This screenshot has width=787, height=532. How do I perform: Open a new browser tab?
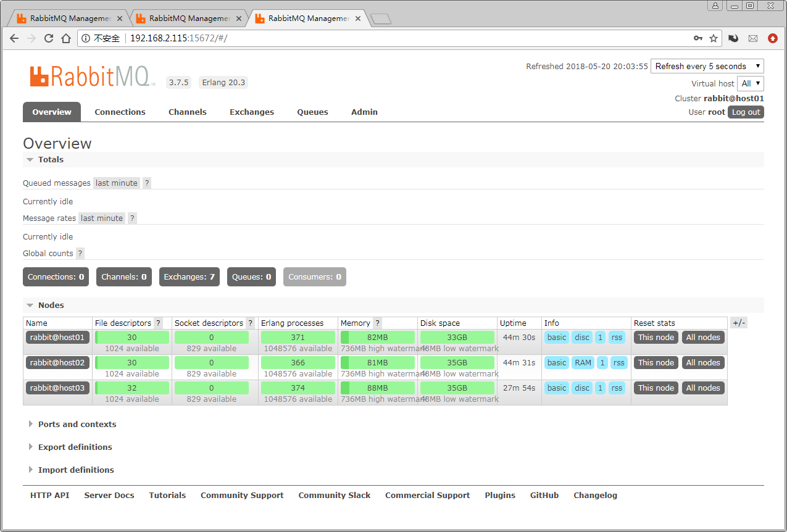pos(381,19)
